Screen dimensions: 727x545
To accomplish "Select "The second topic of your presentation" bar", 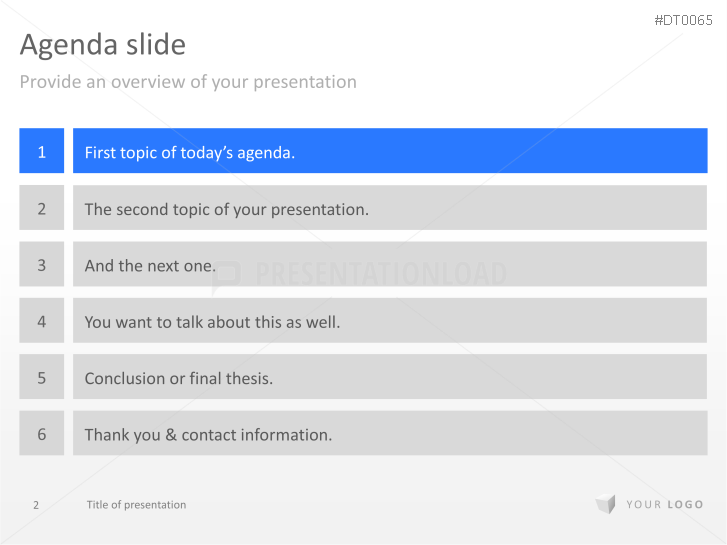I will (390, 209).
